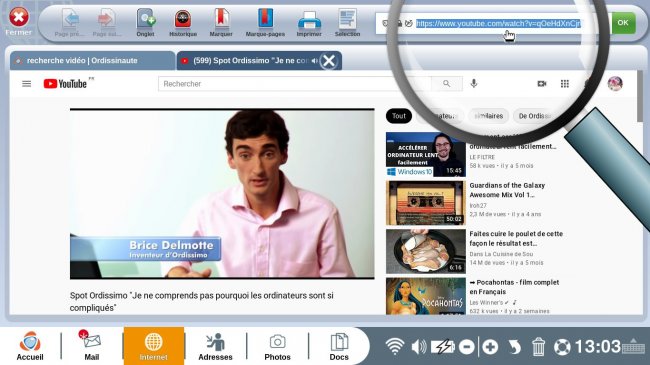Open Pocahontas film complet title link
650x365 pixels.
point(514,287)
